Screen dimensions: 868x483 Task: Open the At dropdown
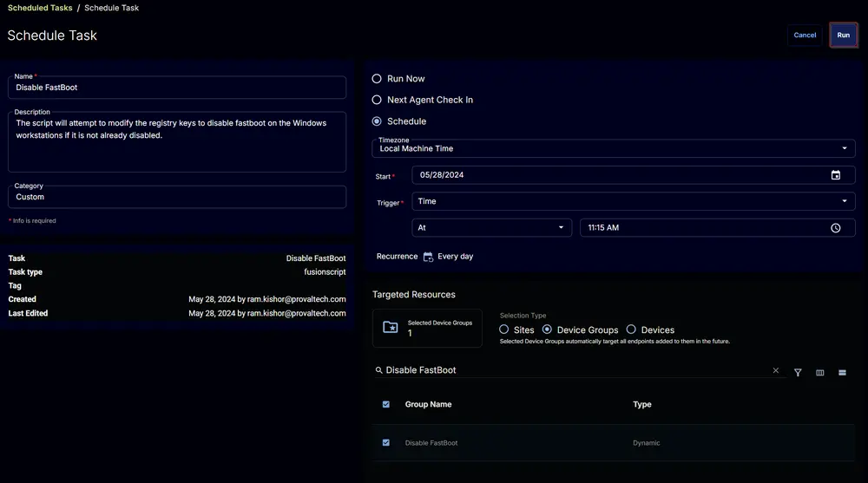491,228
